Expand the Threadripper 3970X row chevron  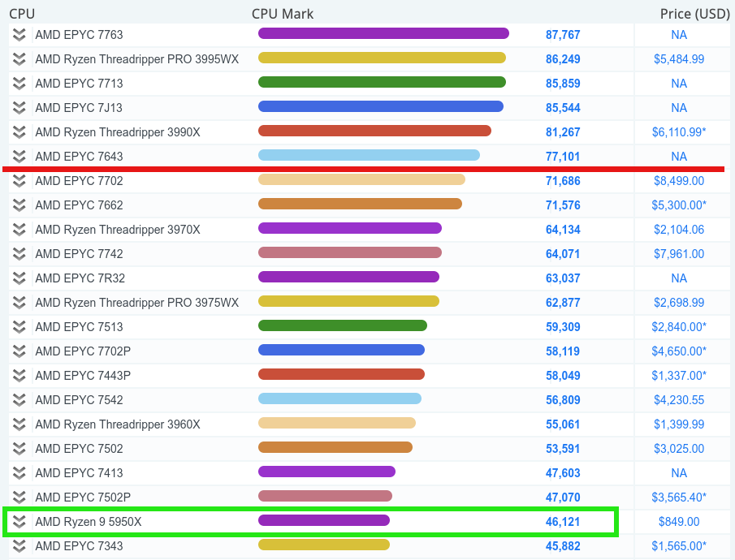click(19, 230)
